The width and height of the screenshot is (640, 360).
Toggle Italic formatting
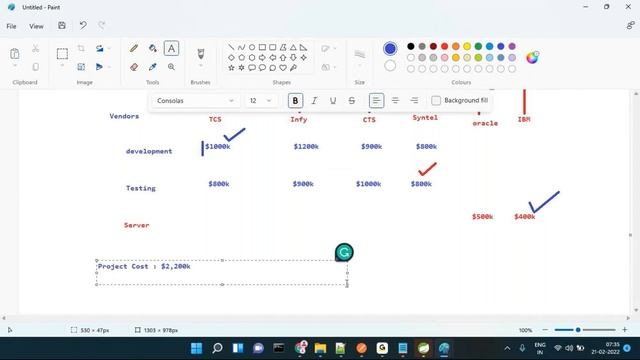point(314,100)
